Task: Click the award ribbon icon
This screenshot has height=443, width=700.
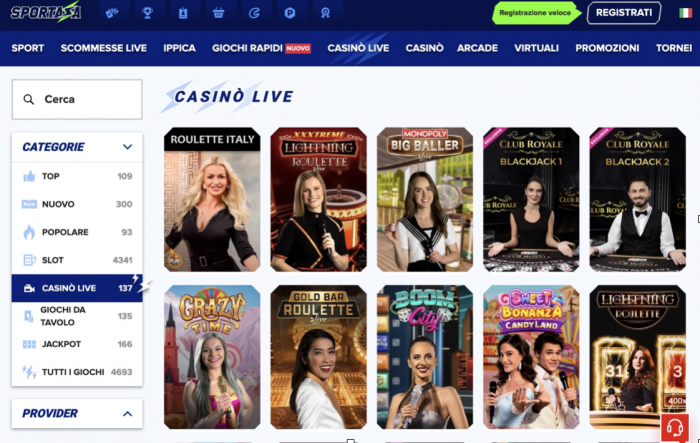Action: point(325,13)
